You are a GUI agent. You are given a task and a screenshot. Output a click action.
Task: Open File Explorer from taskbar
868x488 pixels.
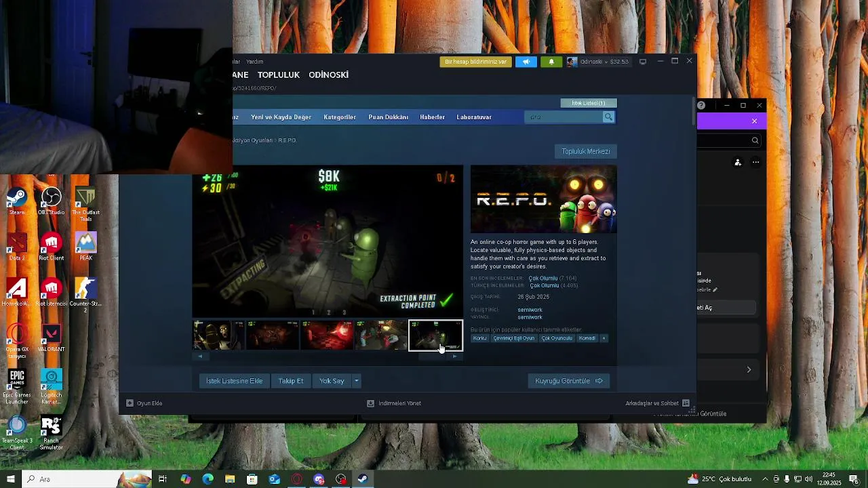point(230,479)
